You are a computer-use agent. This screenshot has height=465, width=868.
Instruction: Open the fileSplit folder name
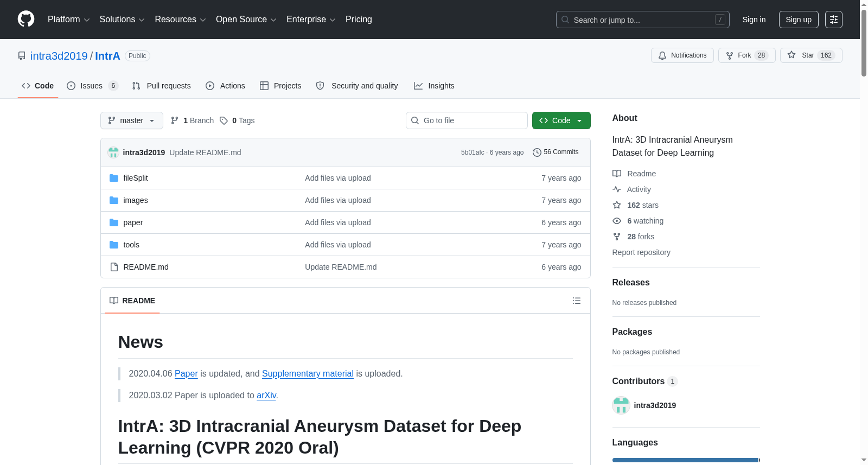(x=136, y=178)
